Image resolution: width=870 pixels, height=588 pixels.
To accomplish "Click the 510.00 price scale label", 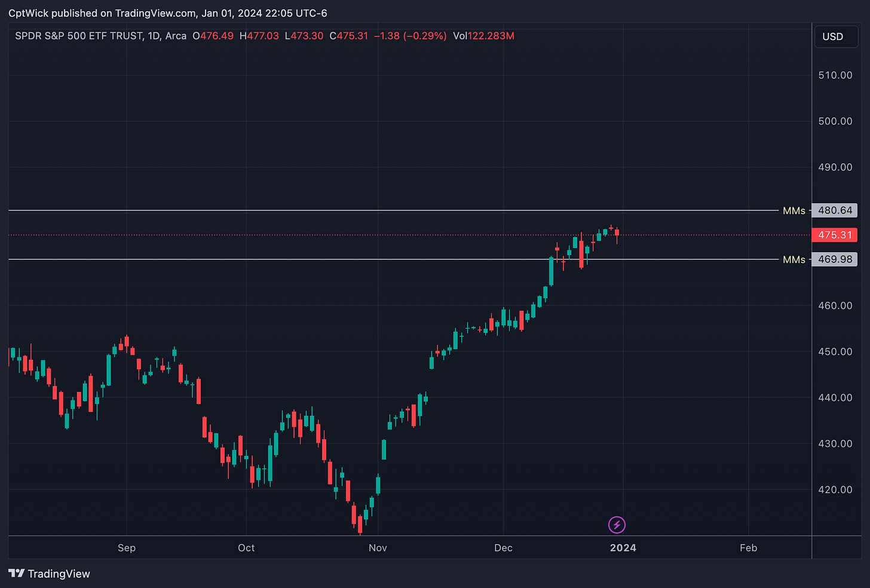I will (835, 75).
